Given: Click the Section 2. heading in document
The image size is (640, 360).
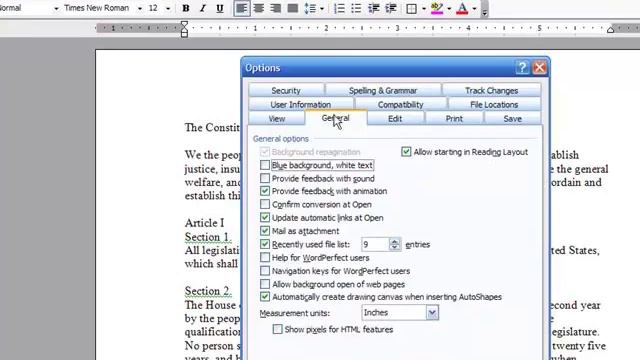Looking at the screenshot, I should tap(208, 291).
